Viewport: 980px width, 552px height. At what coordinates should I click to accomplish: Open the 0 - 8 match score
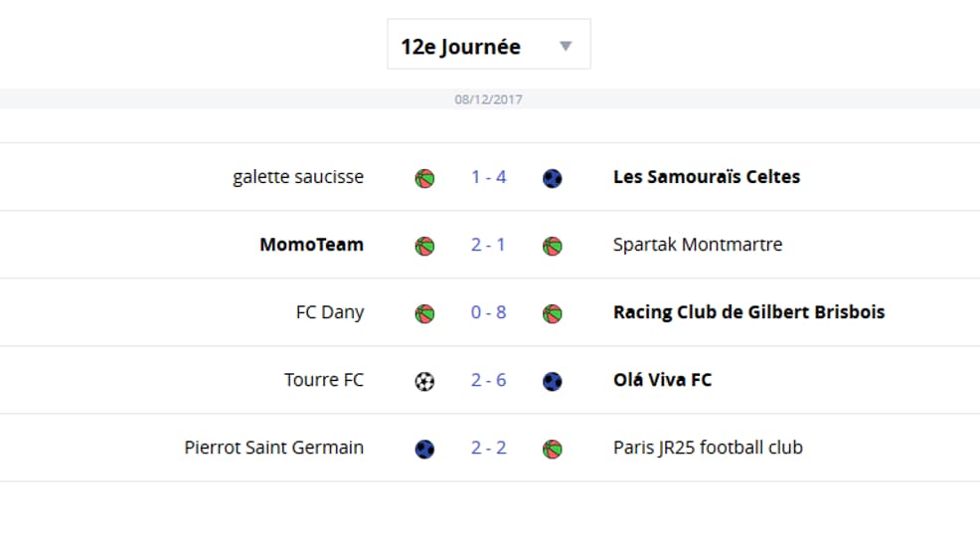(489, 312)
